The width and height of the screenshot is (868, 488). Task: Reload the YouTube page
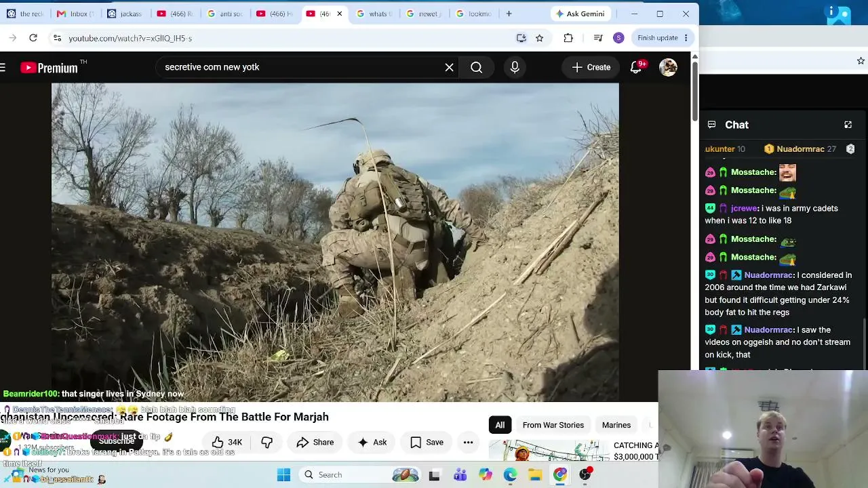point(33,38)
